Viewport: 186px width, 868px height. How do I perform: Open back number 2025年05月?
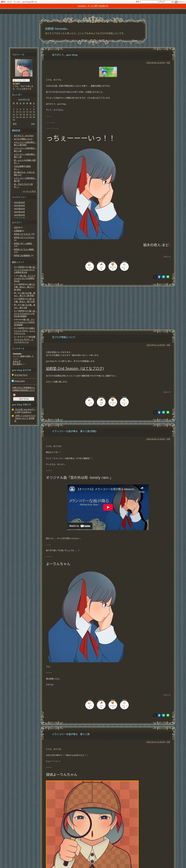coord(19,209)
